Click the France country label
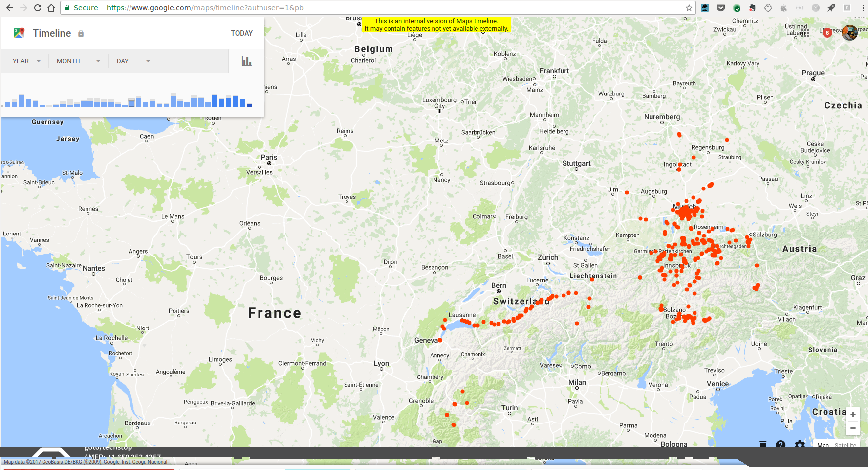 pyautogui.click(x=274, y=313)
